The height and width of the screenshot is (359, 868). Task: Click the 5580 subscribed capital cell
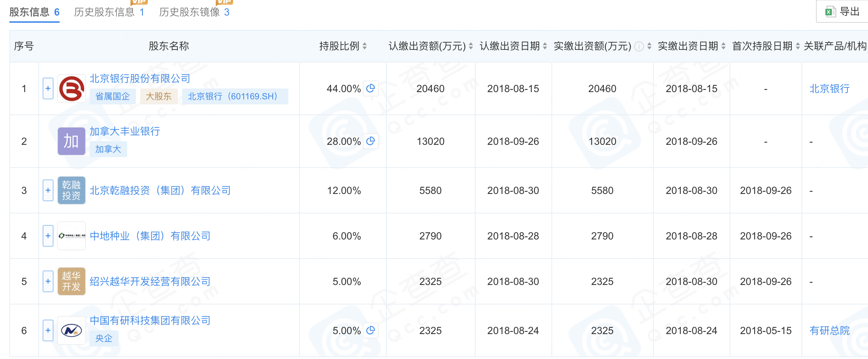430,190
